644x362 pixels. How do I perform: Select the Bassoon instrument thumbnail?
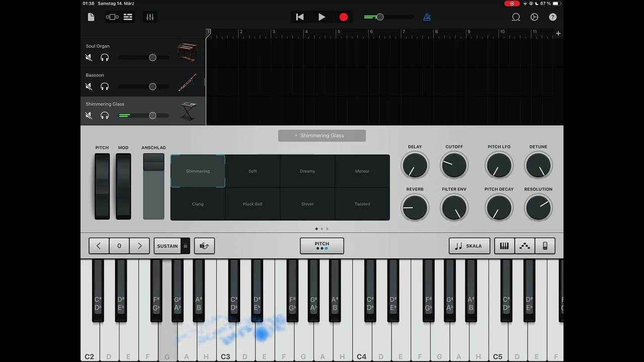click(x=187, y=82)
